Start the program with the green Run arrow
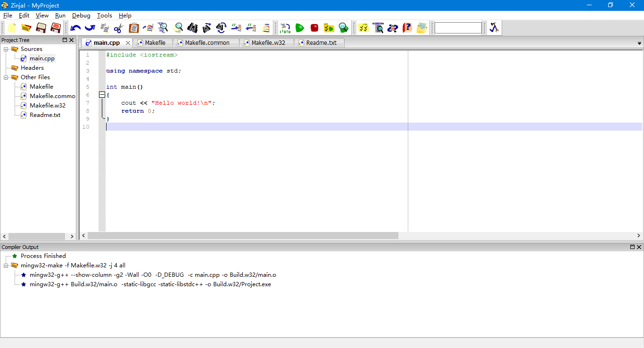 tap(299, 28)
